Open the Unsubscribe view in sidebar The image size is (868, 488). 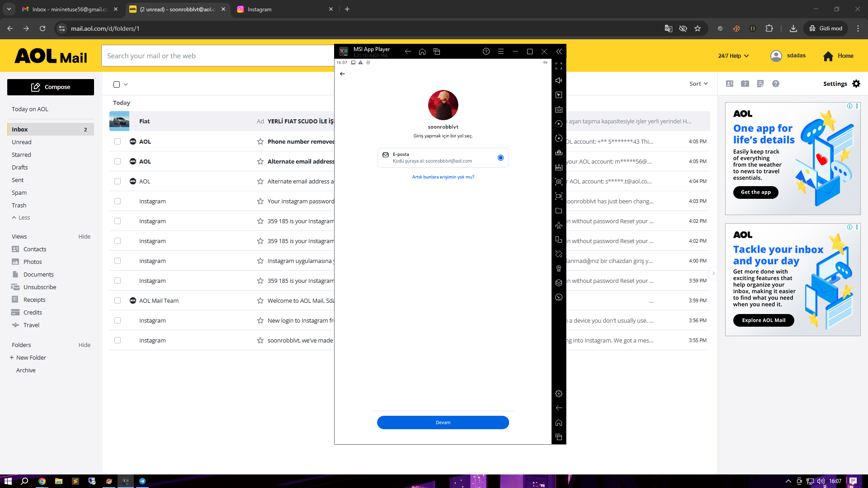(x=40, y=287)
